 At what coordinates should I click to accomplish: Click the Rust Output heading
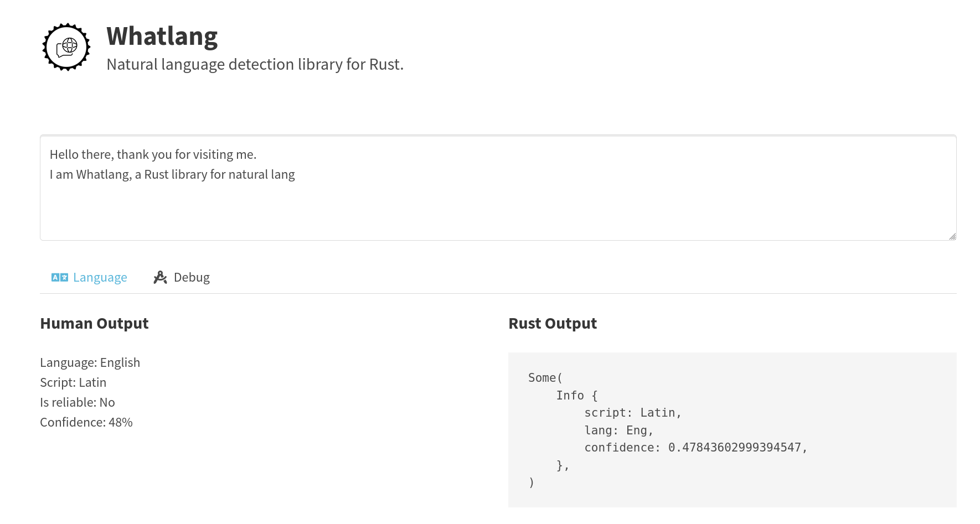coord(553,323)
